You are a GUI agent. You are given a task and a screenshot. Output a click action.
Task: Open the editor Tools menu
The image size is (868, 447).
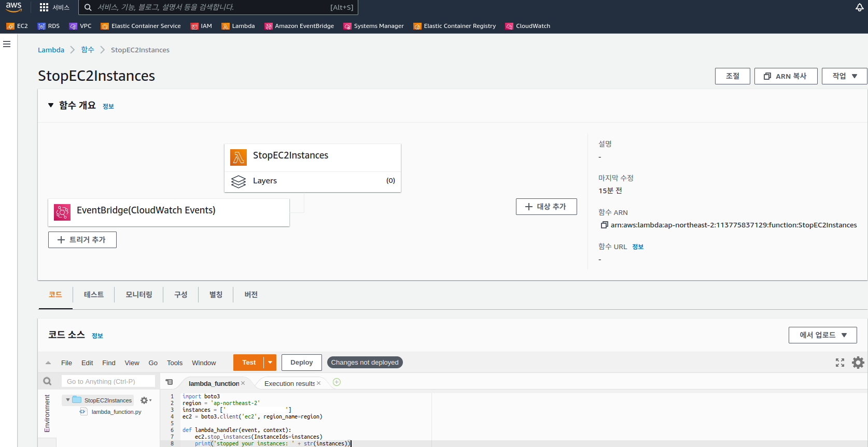pos(175,363)
